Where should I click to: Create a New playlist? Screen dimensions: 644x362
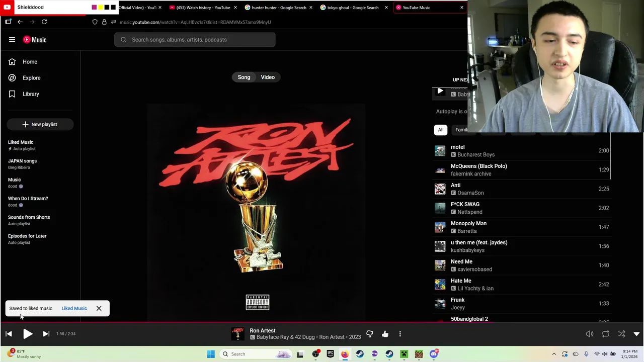(40, 124)
